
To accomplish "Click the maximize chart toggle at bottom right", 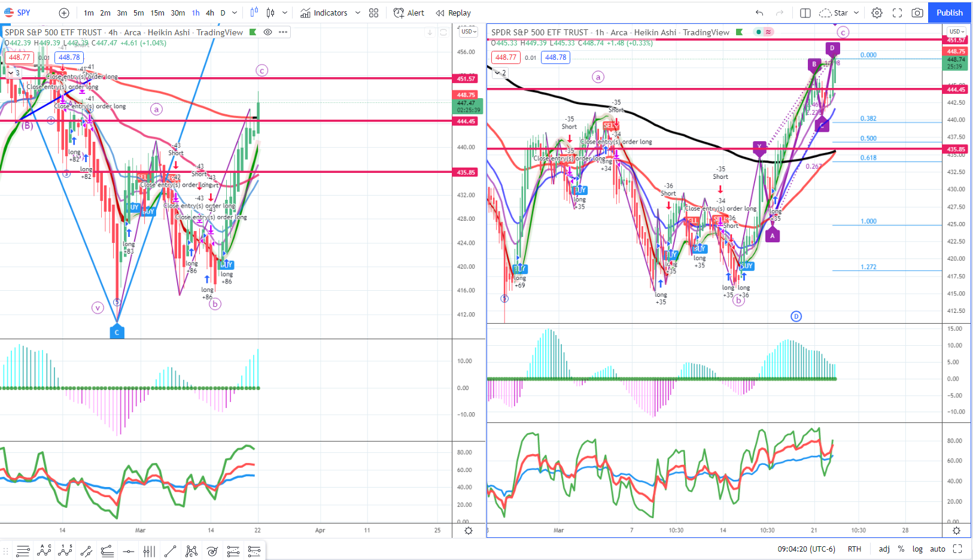I will (957, 549).
